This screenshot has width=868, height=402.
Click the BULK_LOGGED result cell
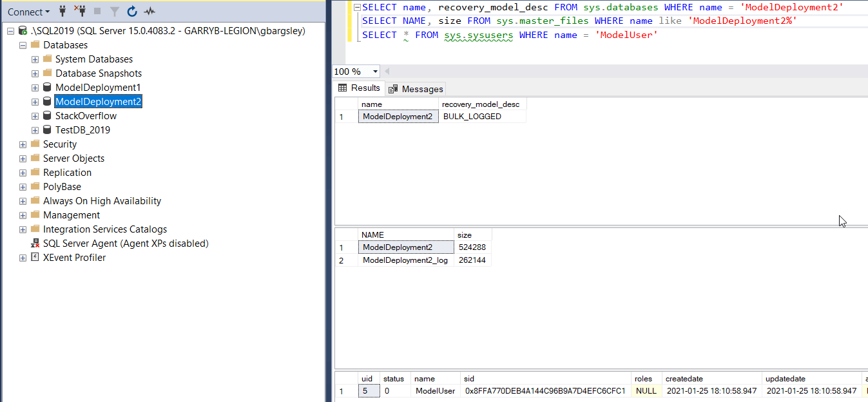pyautogui.click(x=472, y=117)
